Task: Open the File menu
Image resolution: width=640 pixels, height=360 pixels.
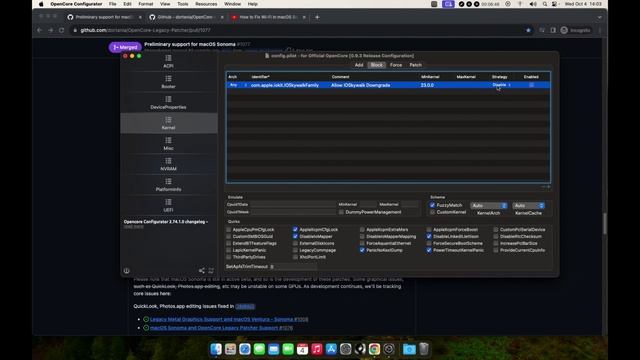Action: (x=113, y=4)
